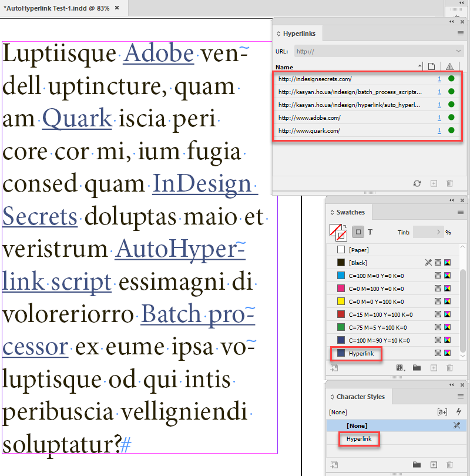The width and height of the screenshot is (470, 476).
Task: Select the batch_process_scripts hyperlink row
Action: tap(367, 92)
